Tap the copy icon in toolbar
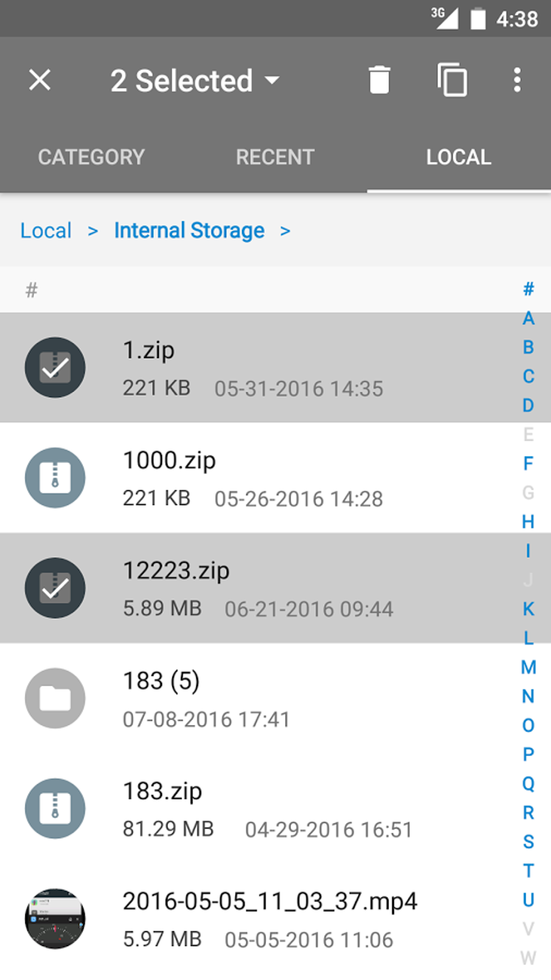 click(452, 80)
